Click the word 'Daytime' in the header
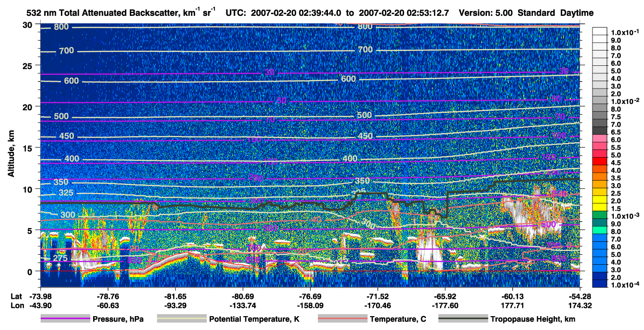Viewport: 644px width, 330px height. point(577,12)
